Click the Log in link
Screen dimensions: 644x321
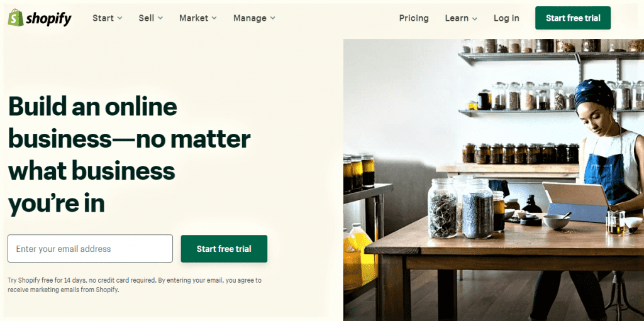[x=506, y=18]
